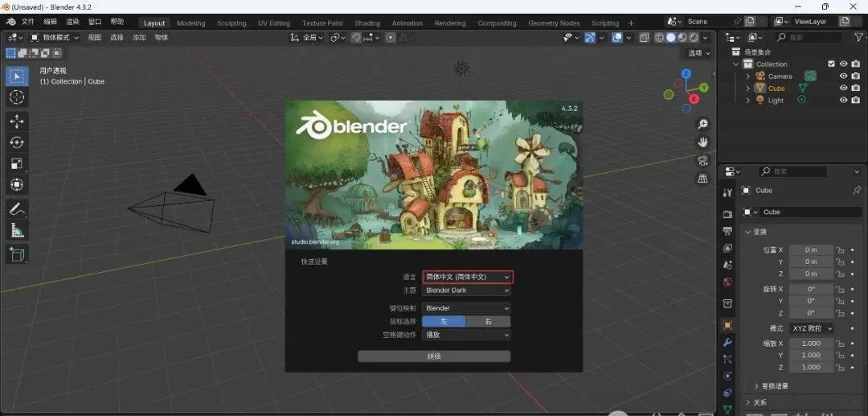Open the Blender Dark theme dropdown
868x416 pixels.
[466, 290]
